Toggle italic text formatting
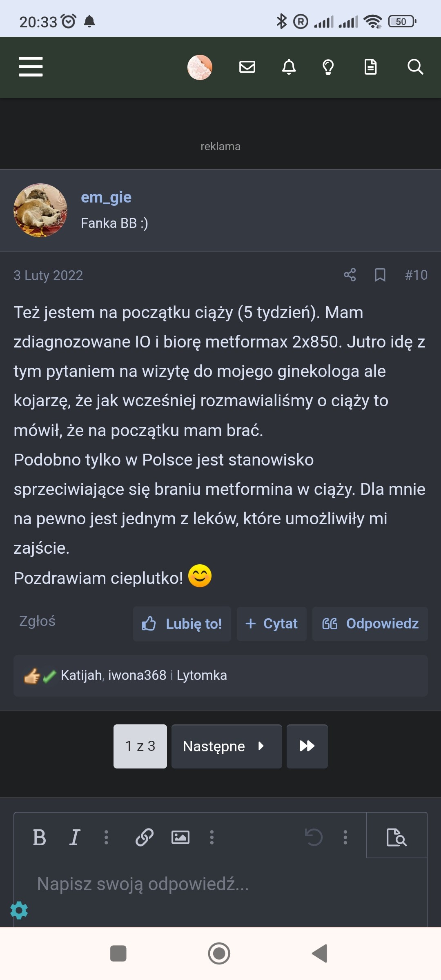Screen dimensions: 441x980 click(x=74, y=837)
